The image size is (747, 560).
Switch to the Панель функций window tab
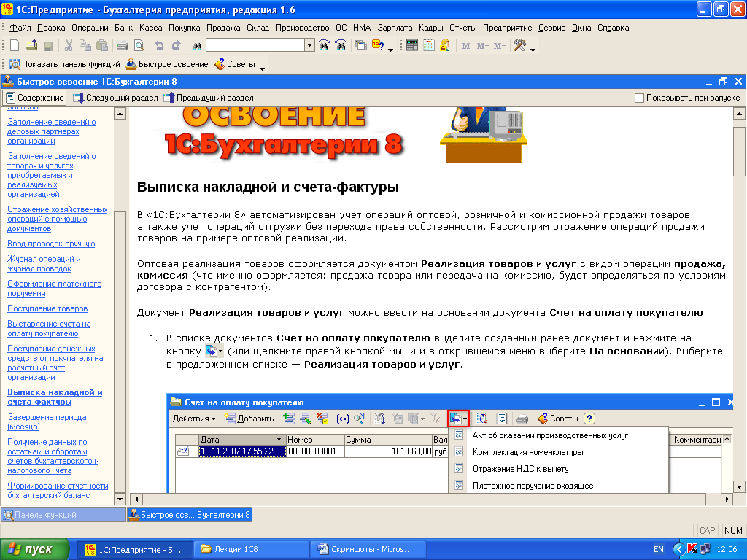(x=63, y=515)
